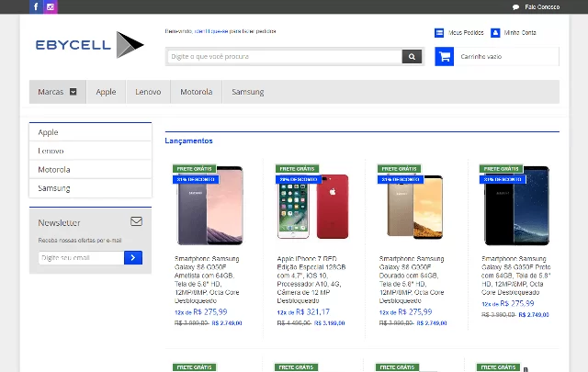Screen dimensions: 588x372
Task: Open the Galaxy S8 Preto product image
Action: pos(516,206)
